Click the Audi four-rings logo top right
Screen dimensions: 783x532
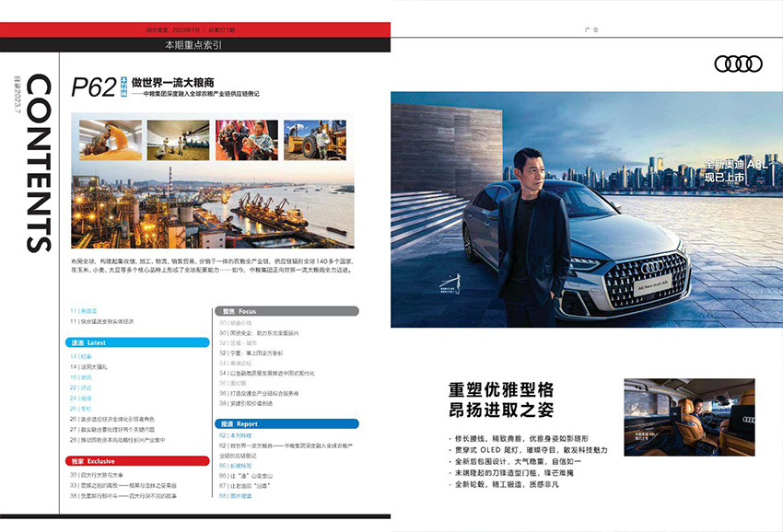coord(738,64)
